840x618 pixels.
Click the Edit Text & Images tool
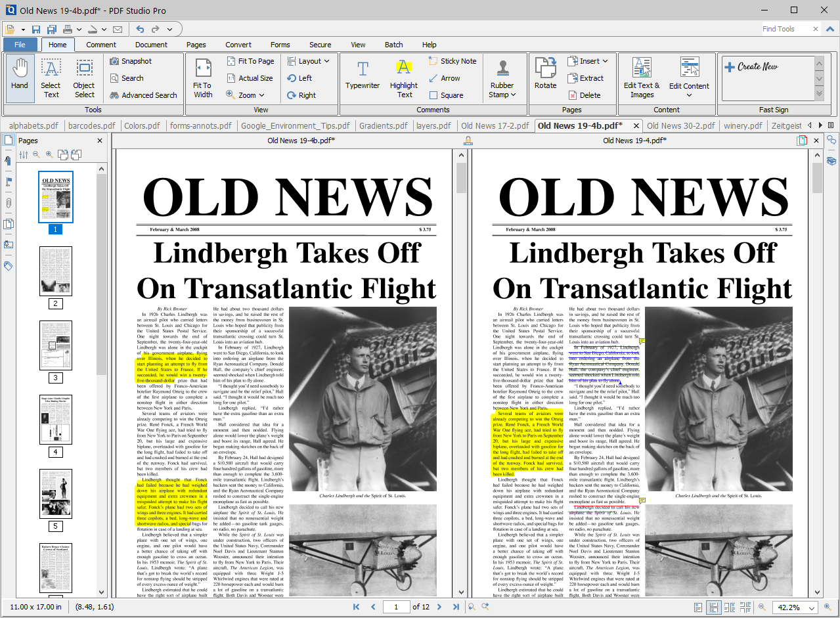click(x=643, y=77)
